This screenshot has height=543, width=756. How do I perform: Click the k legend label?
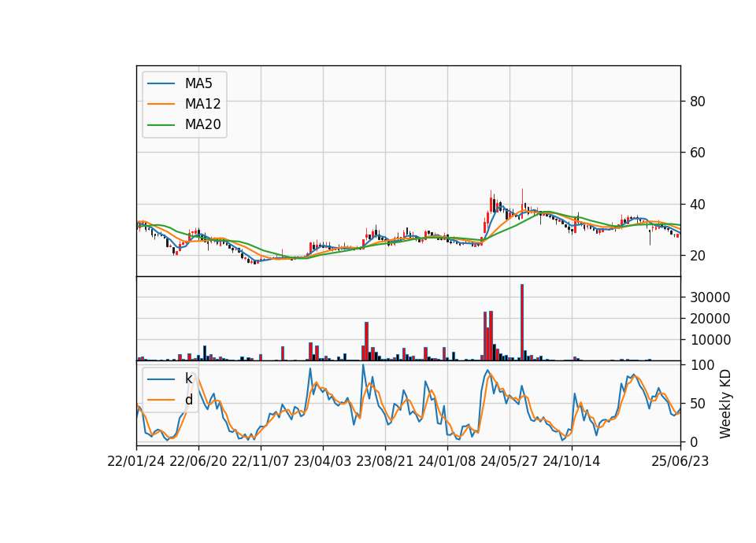(x=188, y=379)
